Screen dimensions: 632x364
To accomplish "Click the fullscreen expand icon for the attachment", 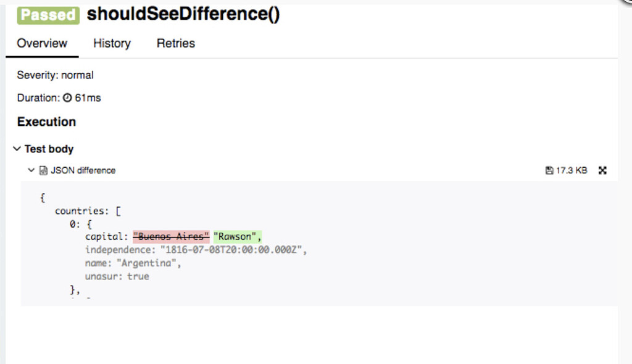I will tap(602, 170).
